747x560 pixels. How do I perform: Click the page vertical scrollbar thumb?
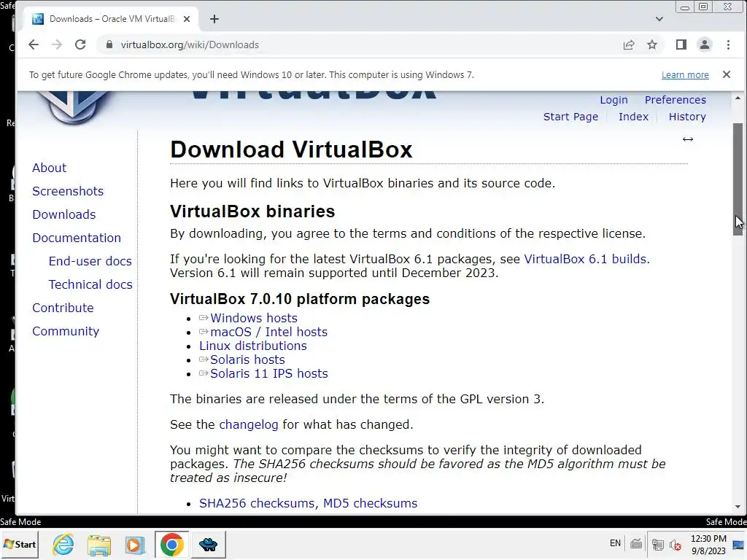tap(738, 179)
